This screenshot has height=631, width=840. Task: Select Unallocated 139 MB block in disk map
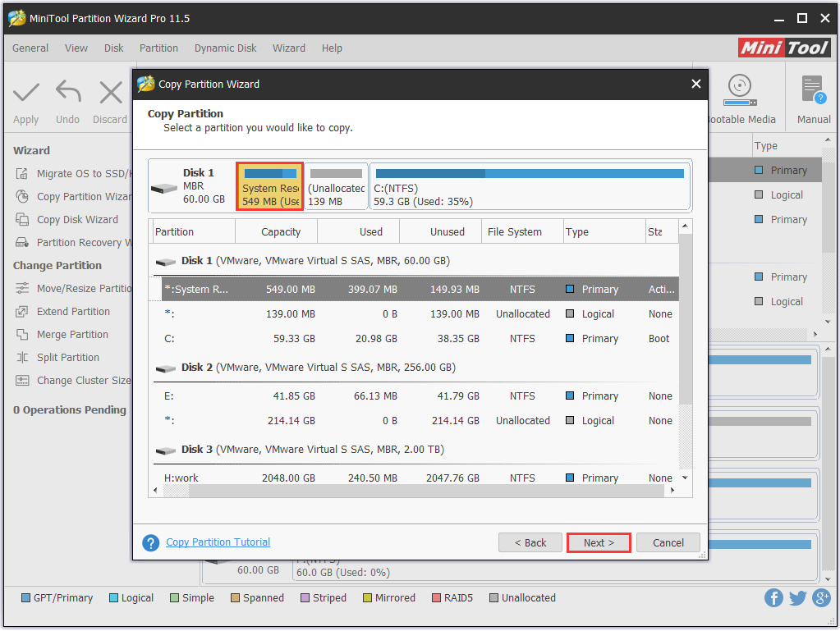[336, 186]
